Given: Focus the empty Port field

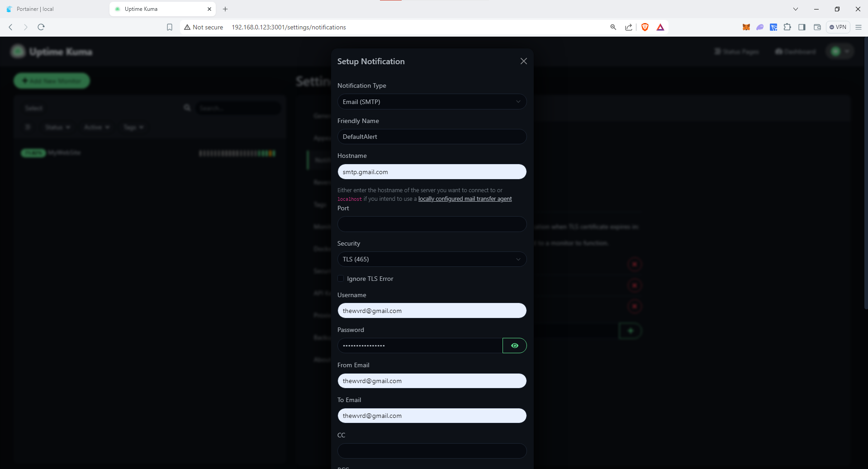Looking at the screenshot, I should pyautogui.click(x=432, y=224).
